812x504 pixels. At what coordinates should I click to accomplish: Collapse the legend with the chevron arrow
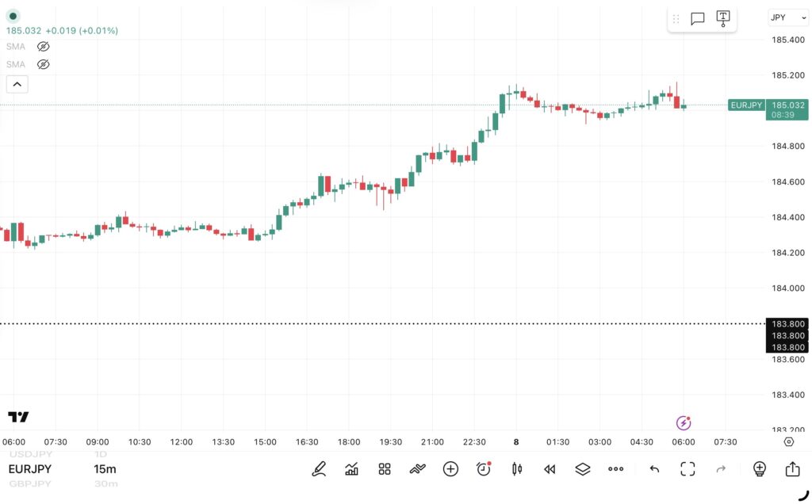[x=17, y=83]
